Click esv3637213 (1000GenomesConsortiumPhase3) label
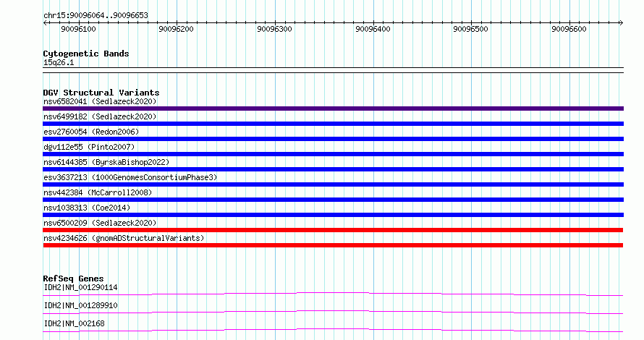 [130, 177]
